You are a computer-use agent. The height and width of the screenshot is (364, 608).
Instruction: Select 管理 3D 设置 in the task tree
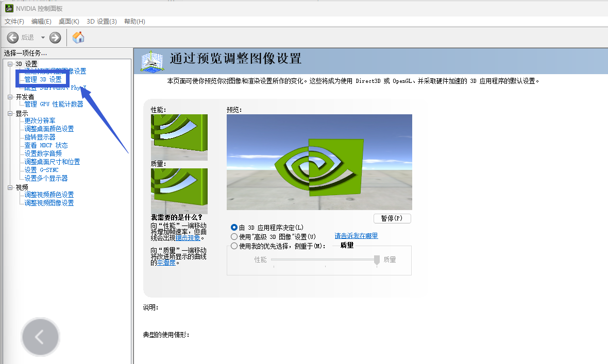[43, 79]
